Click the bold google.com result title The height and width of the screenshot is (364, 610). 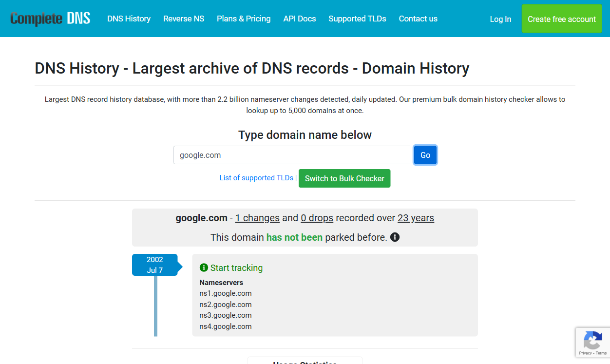[x=201, y=218]
